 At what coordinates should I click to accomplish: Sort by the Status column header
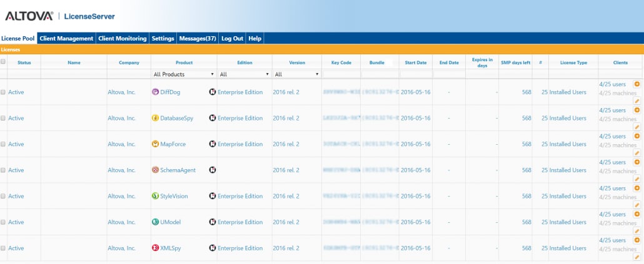pos(24,62)
